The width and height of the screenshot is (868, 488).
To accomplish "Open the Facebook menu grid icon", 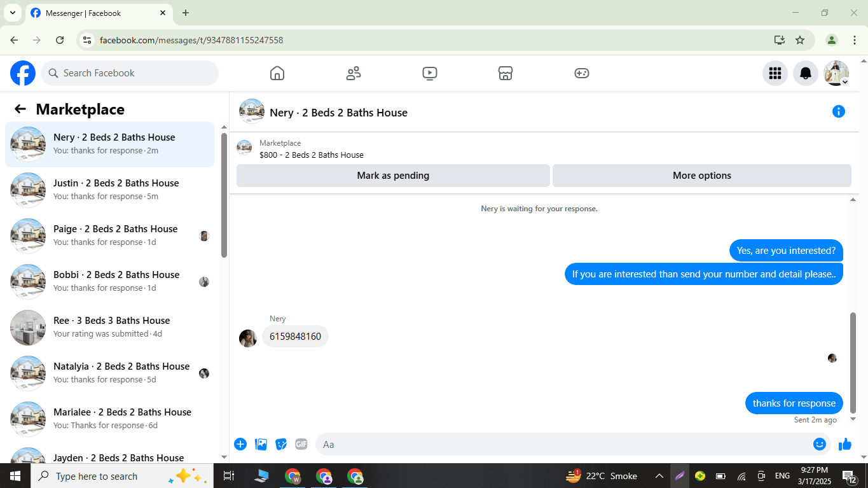I will [775, 73].
